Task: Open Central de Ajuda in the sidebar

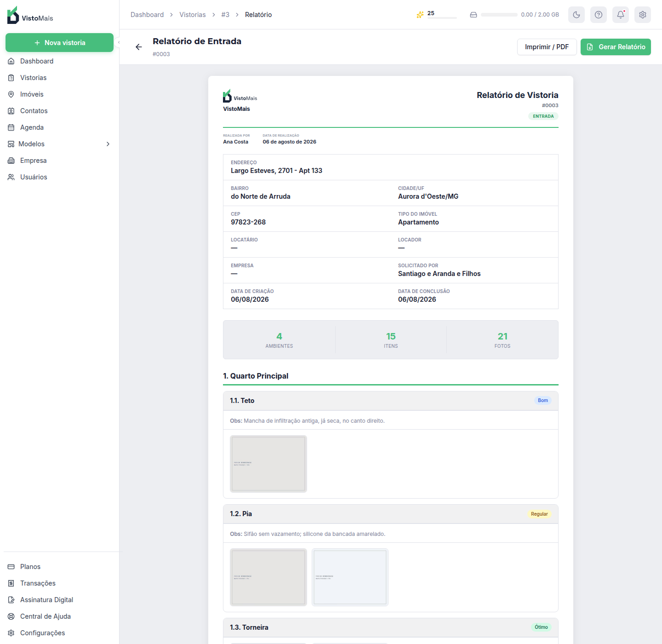Action: tap(60, 616)
